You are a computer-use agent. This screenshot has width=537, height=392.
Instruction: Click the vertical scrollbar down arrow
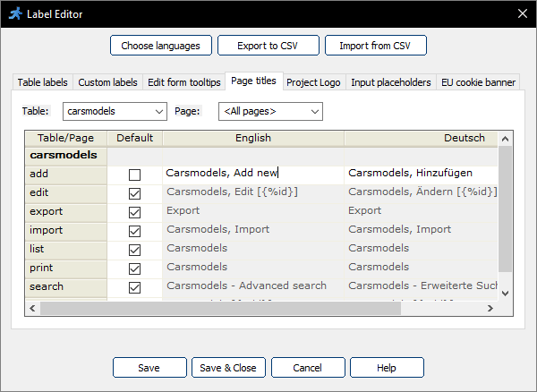pos(505,293)
